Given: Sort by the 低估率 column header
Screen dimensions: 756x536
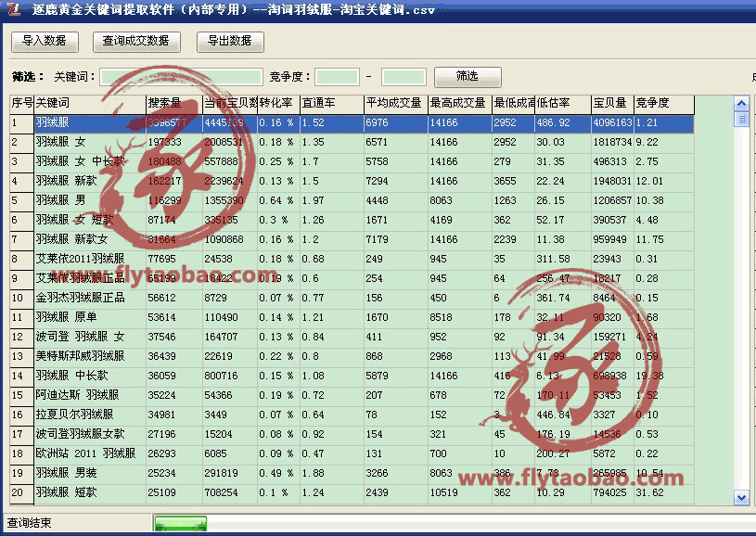Looking at the screenshot, I should [563, 103].
